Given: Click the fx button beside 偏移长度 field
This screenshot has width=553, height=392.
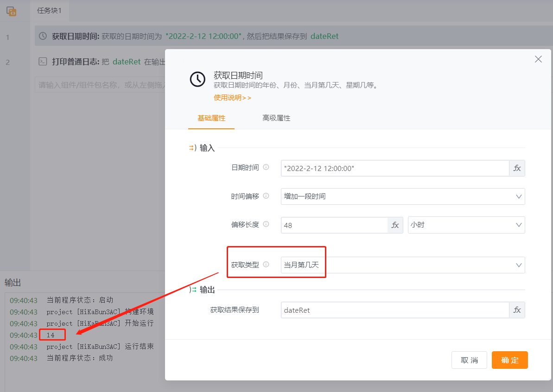Looking at the screenshot, I should (x=395, y=225).
